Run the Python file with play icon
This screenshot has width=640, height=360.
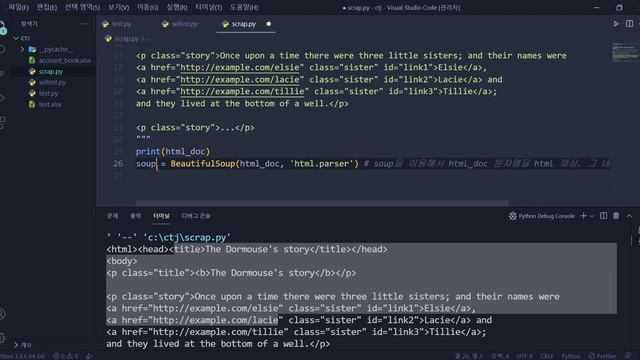click(616, 24)
